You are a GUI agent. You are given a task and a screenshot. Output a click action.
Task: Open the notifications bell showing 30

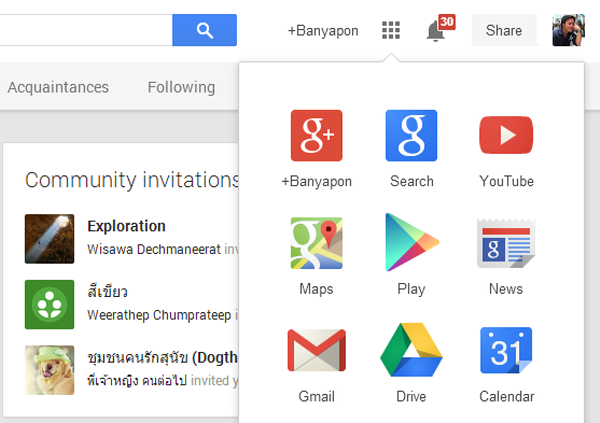click(440, 29)
